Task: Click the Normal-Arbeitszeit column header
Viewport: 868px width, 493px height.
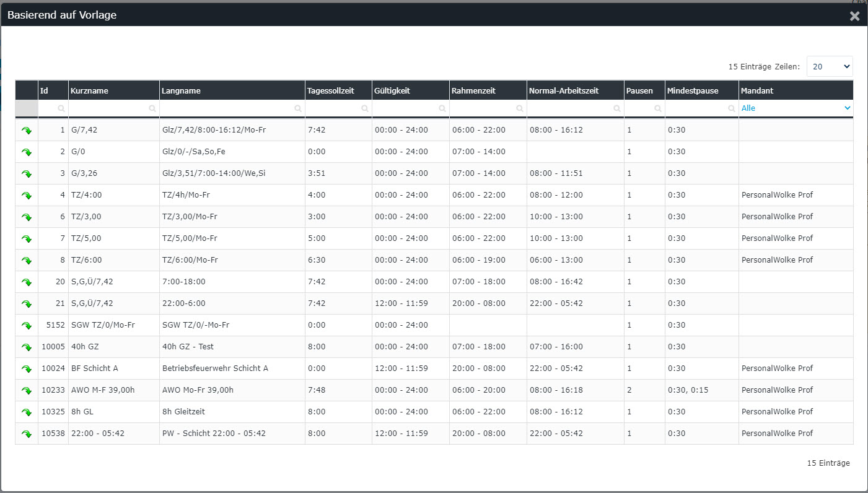Action: tap(563, 91)
